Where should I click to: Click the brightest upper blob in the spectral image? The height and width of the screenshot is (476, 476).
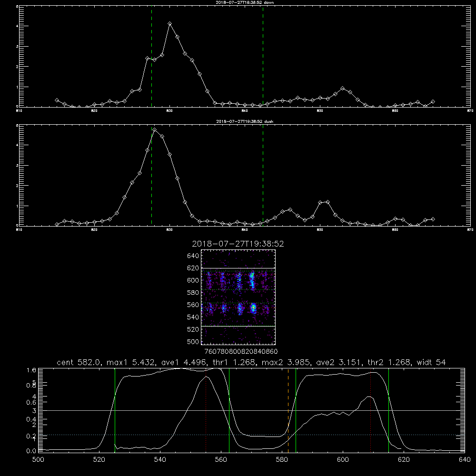point(252,281)
